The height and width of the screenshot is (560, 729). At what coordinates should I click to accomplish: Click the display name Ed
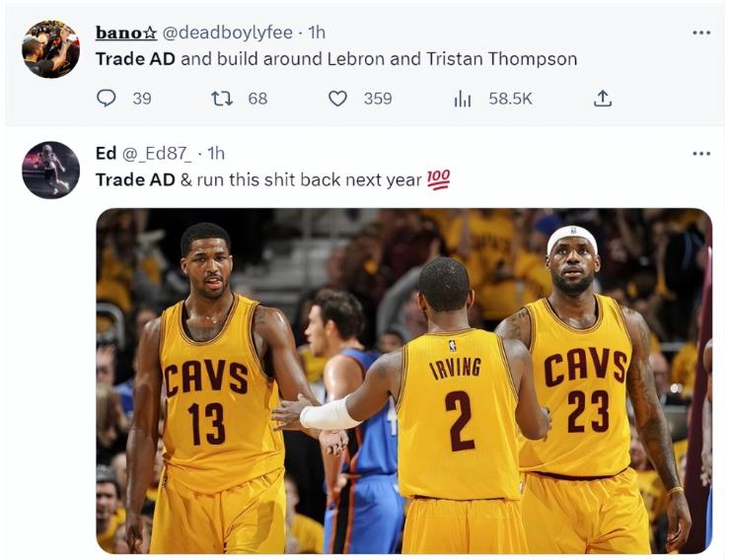[106, 153]
